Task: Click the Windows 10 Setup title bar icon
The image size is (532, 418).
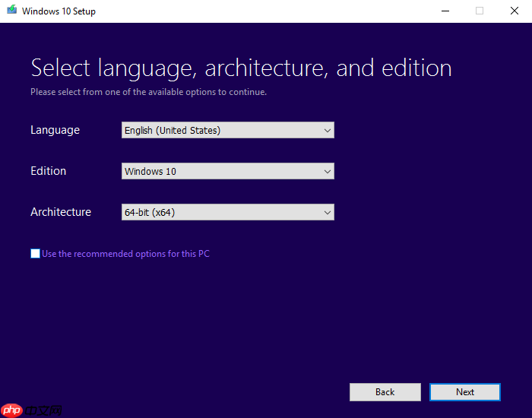Action: [x=12, y=9]
